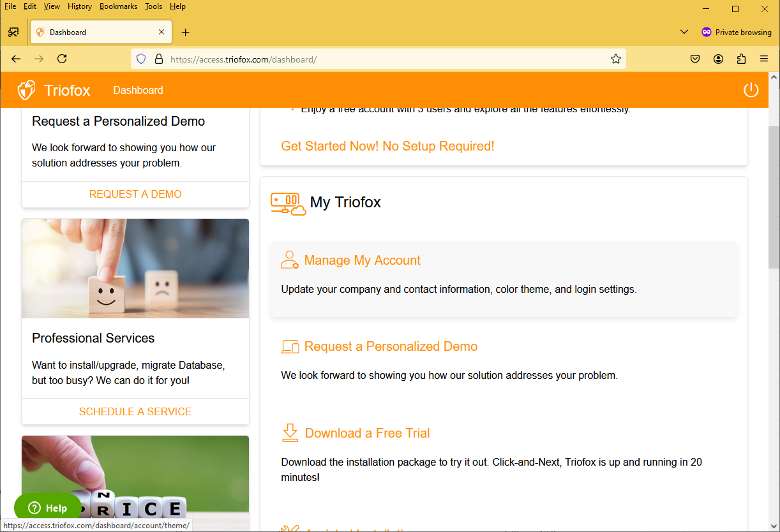
Task: Reload the current page
Action: pyautogui.click(x=62, y=59)
